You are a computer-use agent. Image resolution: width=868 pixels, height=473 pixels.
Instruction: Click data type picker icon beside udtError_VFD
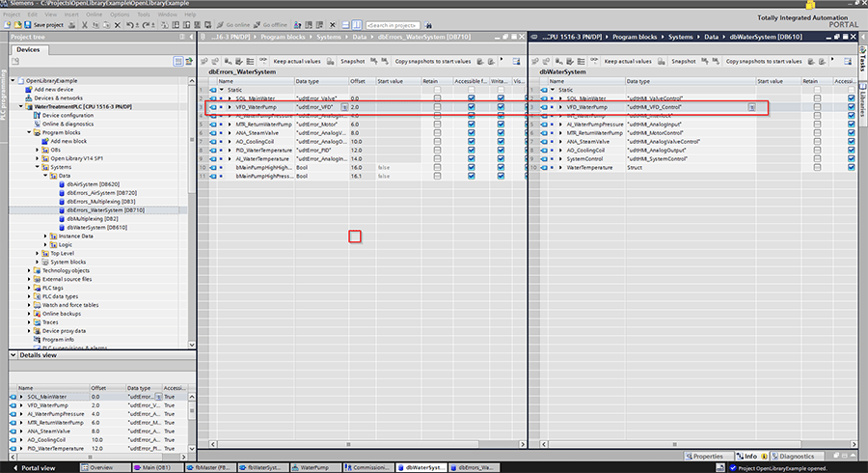343,107
